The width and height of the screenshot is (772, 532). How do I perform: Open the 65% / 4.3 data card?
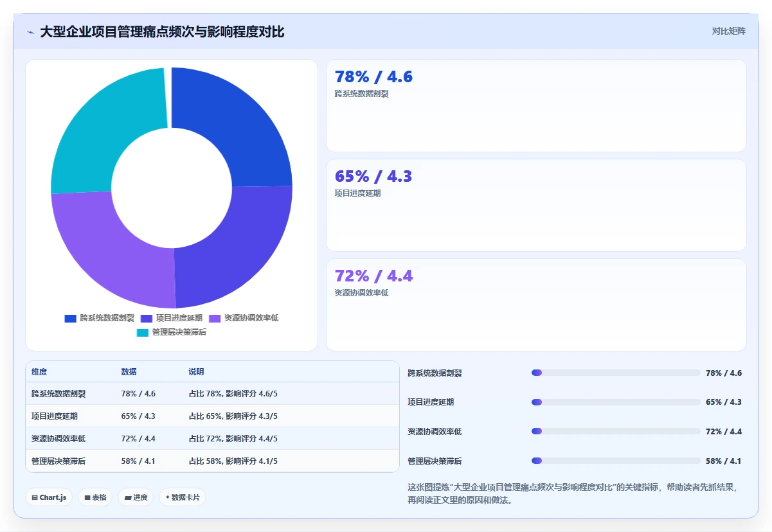pyautogui.click(x=536, y=205)
